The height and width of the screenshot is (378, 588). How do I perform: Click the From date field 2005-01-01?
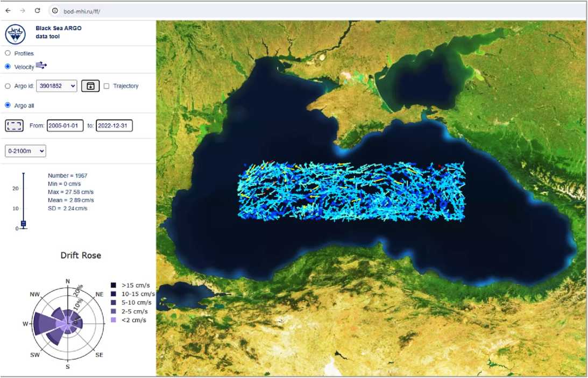[x=65, y=126]
